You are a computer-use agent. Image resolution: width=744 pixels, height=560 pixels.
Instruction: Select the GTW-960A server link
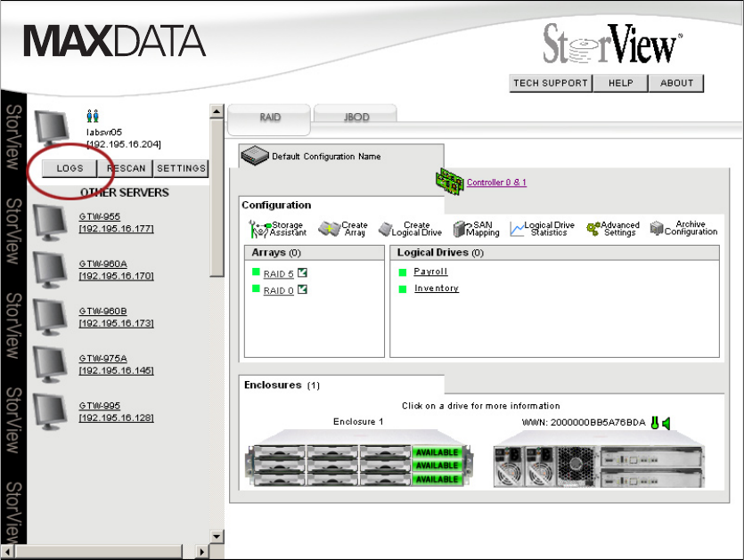coord(116,270)
